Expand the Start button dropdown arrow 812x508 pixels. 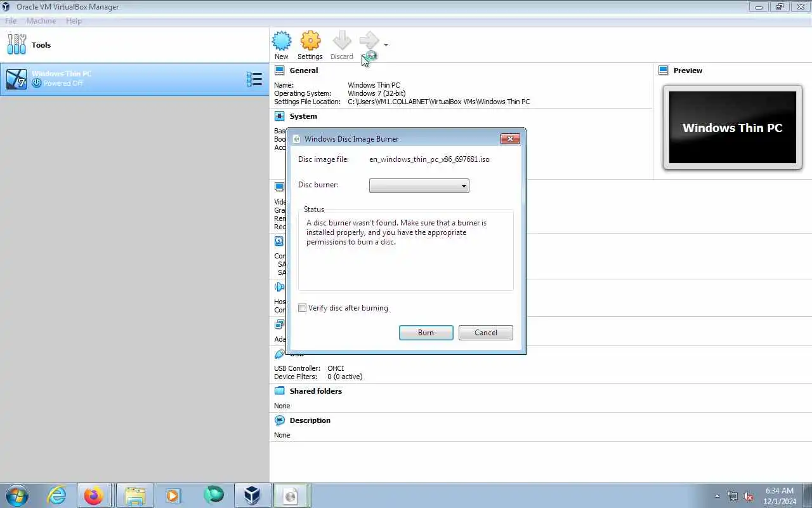pos(386,45)
